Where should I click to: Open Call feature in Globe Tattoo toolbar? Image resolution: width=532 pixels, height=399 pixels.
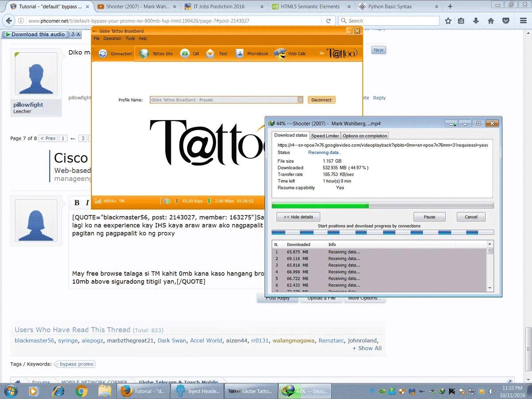(x=190, y=54)
